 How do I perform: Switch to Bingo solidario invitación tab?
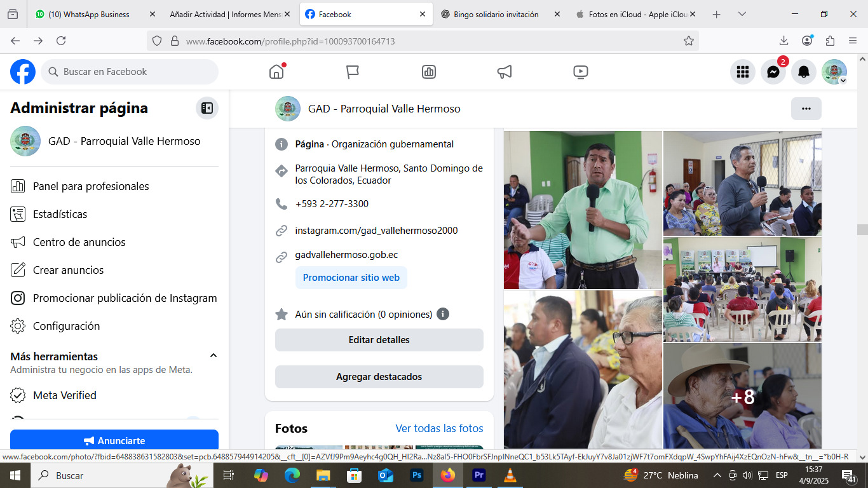pos(496,14)
